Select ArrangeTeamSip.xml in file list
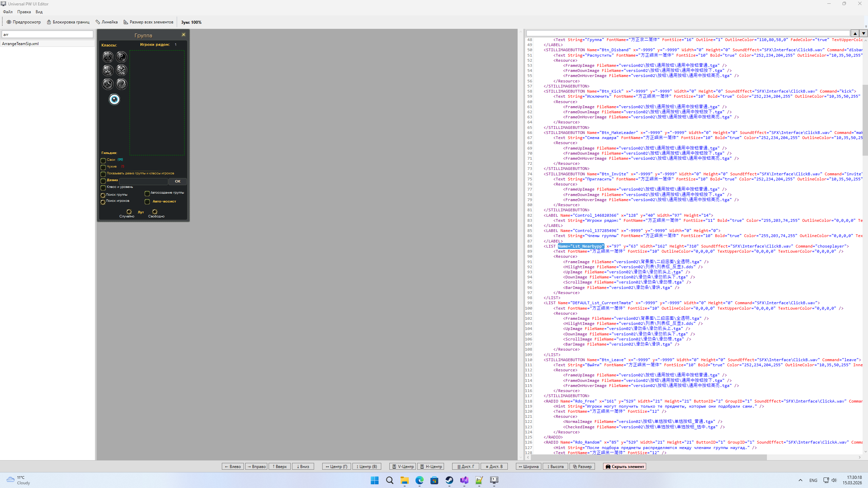 pyautogui.click(x=20, y=44)
